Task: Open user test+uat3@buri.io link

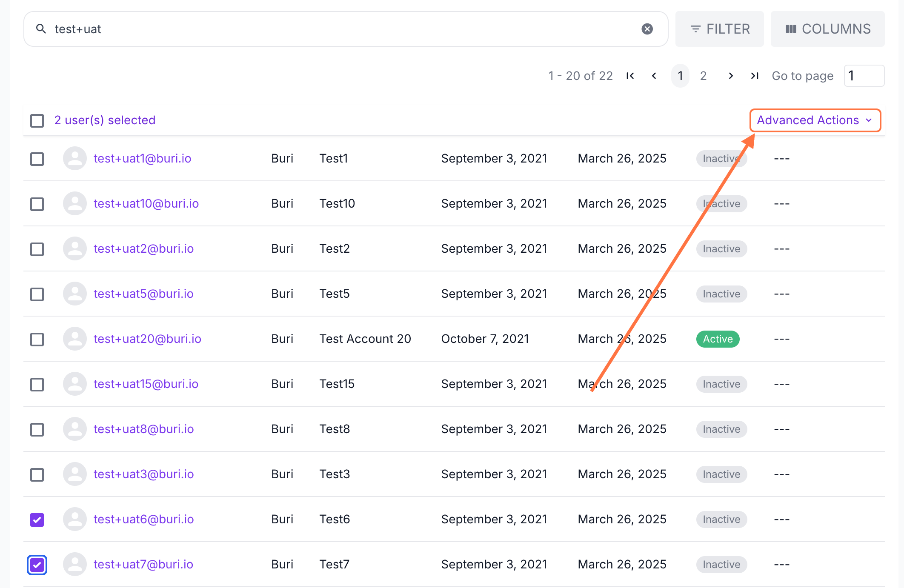Action: point(143,474)
